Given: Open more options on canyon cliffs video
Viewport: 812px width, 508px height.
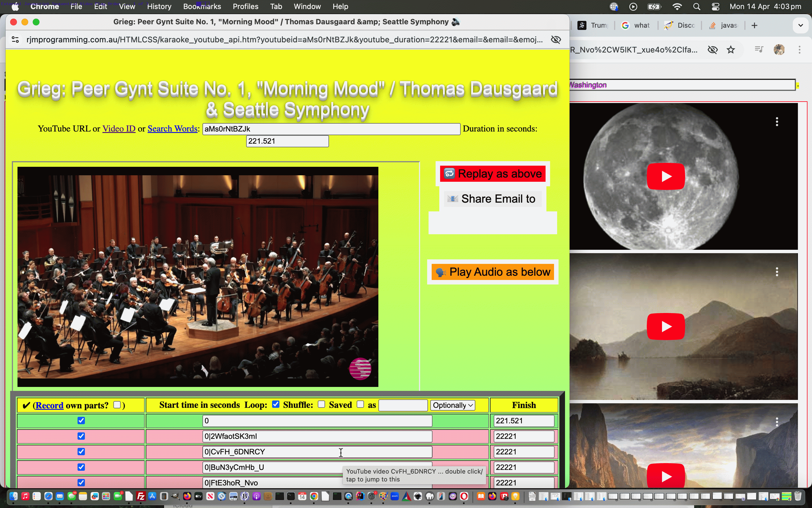Looking at the screenshot, I should (x=777, y=422).
